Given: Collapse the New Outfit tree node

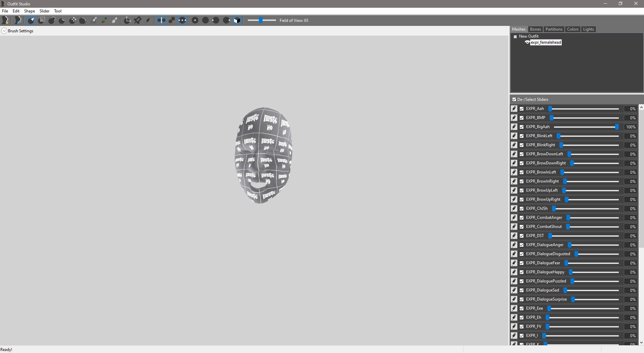Looking at the screenshot, I should coord(515,37).
